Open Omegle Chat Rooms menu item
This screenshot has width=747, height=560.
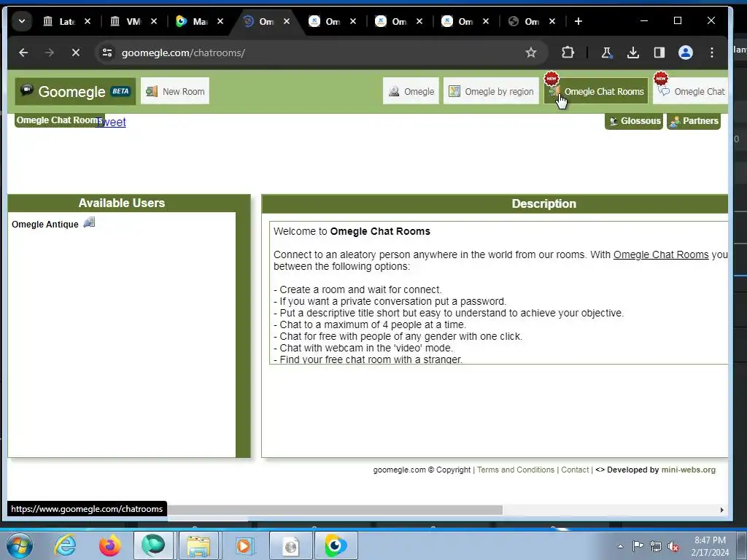click(x=596, y=91)
